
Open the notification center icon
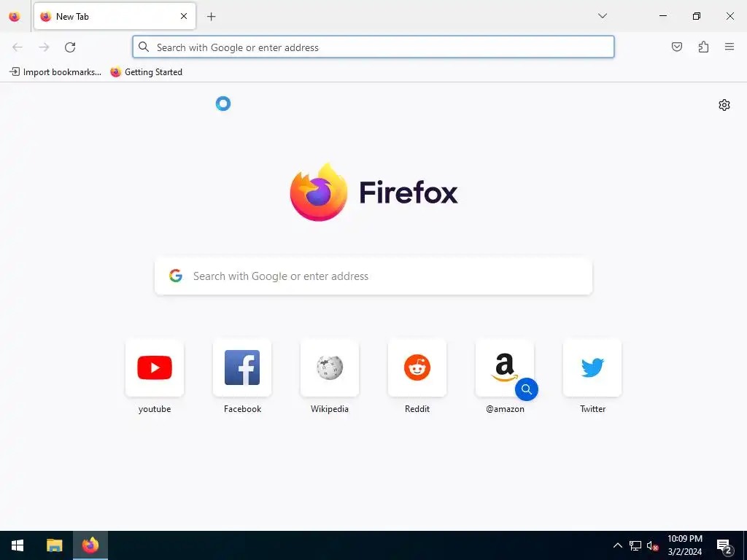pos(724,546)
